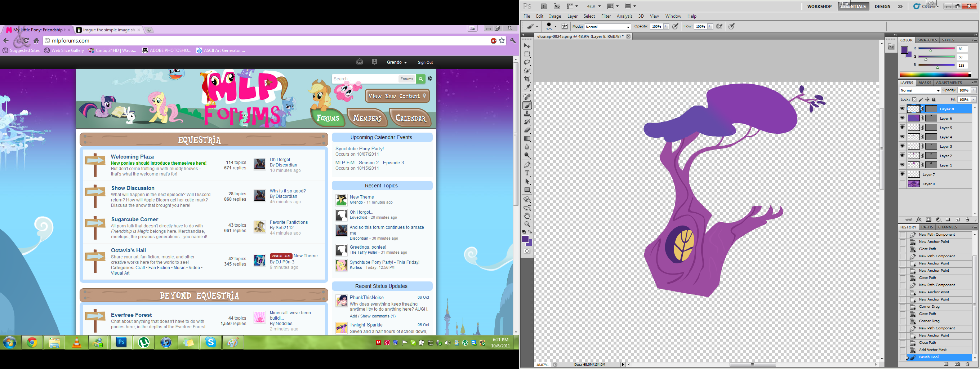980x369 pixels.
Task: Select the Dodge tool
Action: click(527, 155)
